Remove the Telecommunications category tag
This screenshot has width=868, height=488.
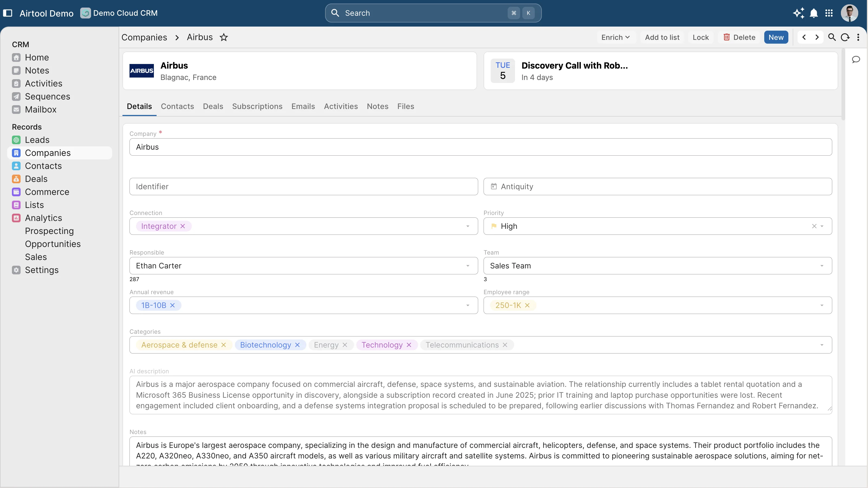pos(505,345)
